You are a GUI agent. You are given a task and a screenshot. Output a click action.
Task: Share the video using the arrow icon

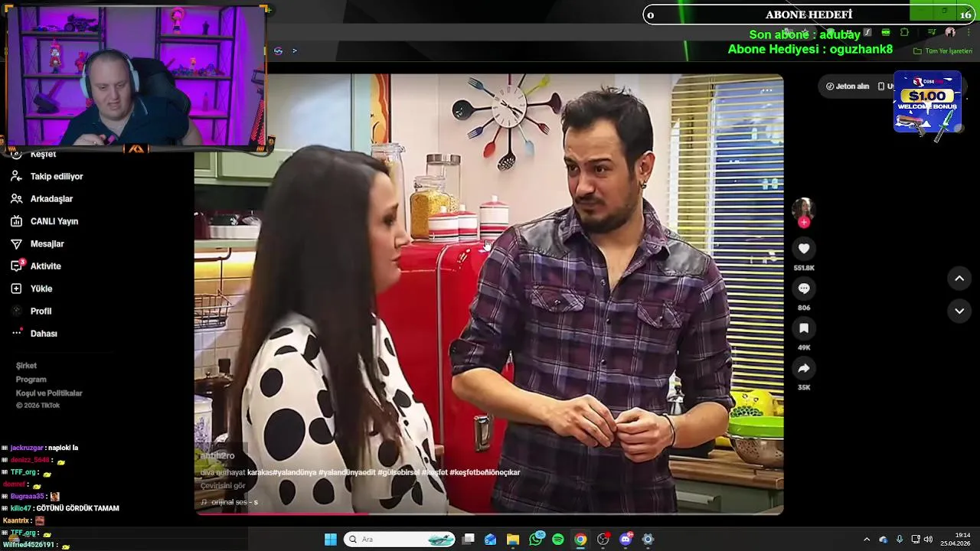pyautogui.click(x=804, y=368)
